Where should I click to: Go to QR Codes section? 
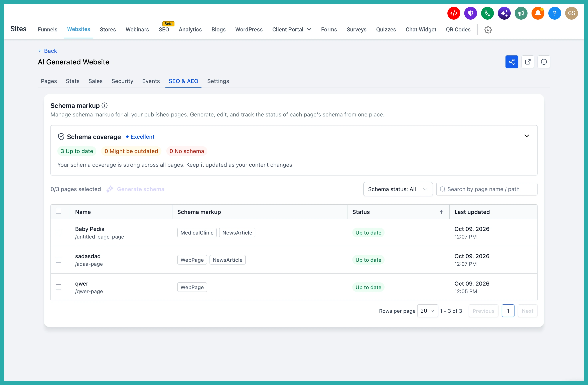click(x=458, y=29)
